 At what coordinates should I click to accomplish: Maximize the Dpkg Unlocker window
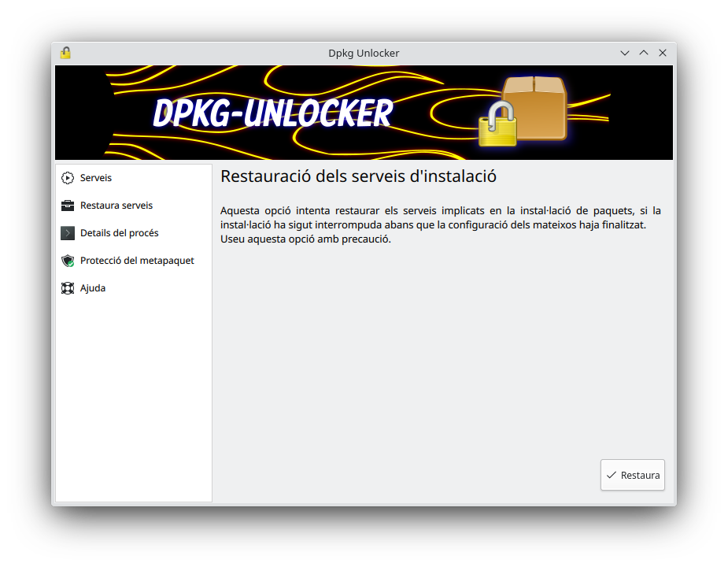[x=644, y=53]
